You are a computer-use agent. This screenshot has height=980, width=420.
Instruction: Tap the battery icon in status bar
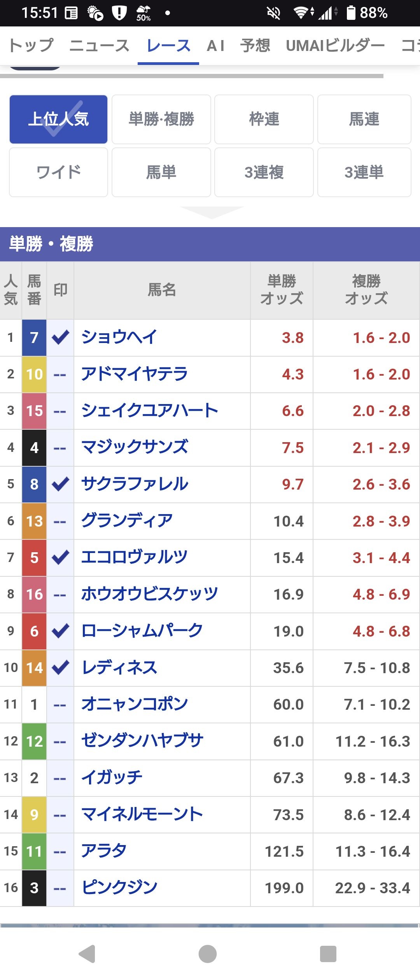351,12
